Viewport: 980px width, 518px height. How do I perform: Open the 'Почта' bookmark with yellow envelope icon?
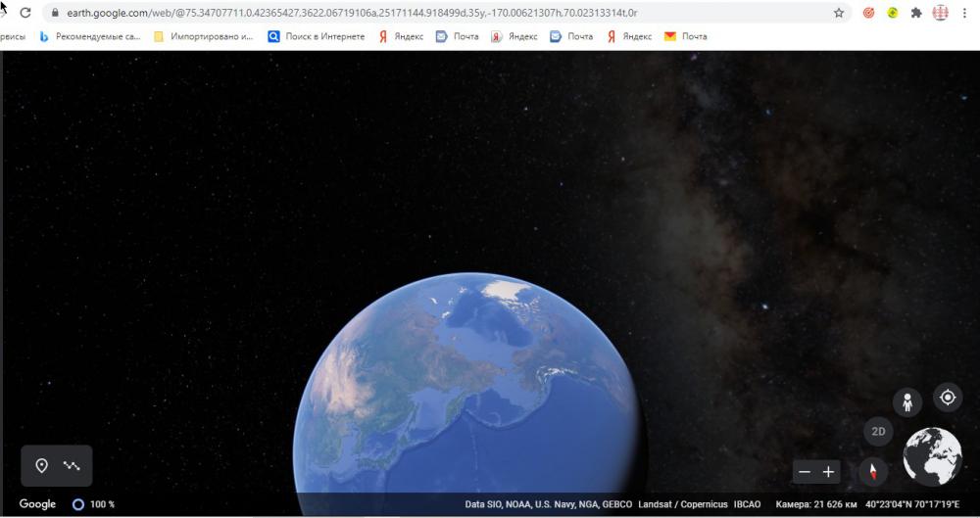click(x=686, y=37)
